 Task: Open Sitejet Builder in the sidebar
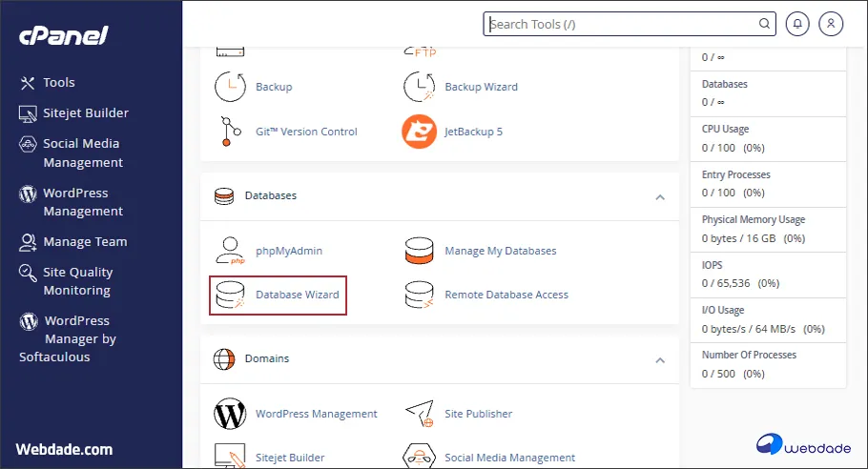coord(85,113)
